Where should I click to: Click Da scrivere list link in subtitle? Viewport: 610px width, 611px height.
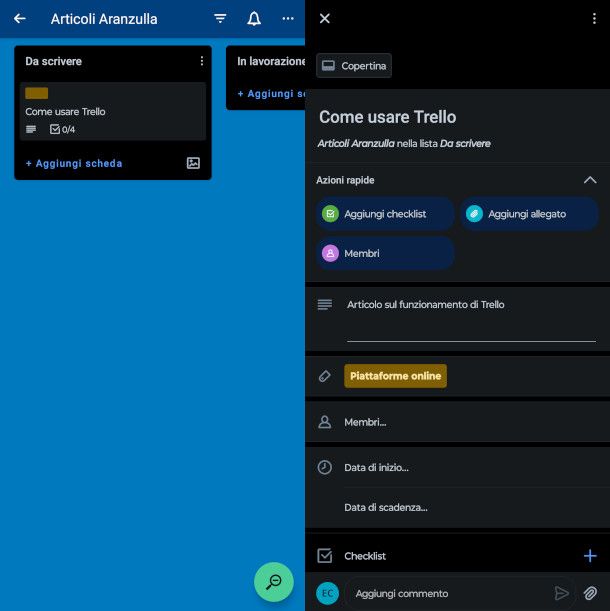pyautogui.click(x=465, y=143)
